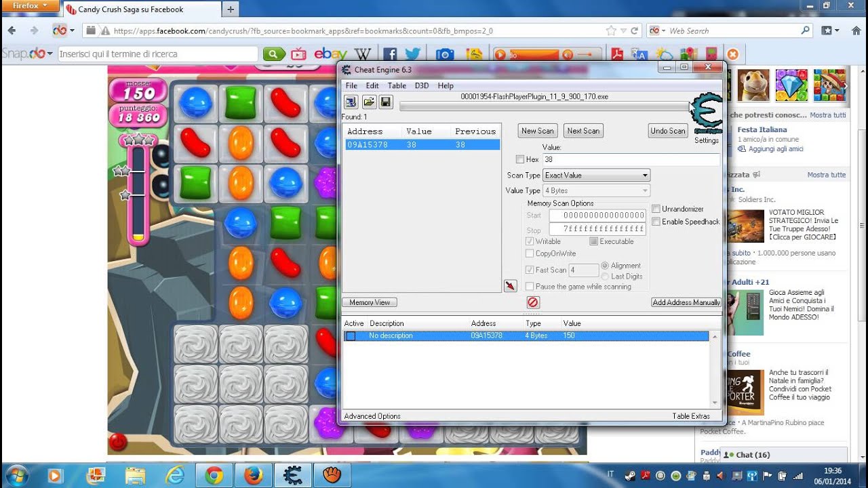
Task: Open the Twitter bird toolbar shortcut
Action: (x=412, y=54)
